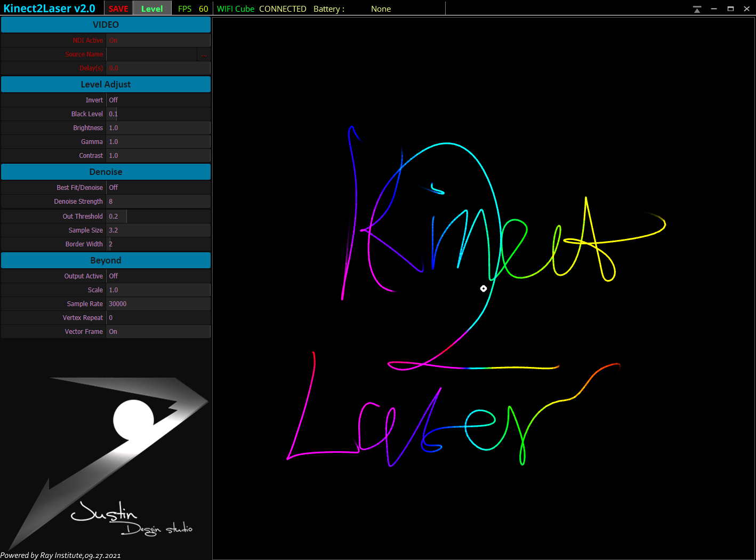The image size is (756, 560).
Task: Adjust the Gamma slider
Action: pos(158,142)
